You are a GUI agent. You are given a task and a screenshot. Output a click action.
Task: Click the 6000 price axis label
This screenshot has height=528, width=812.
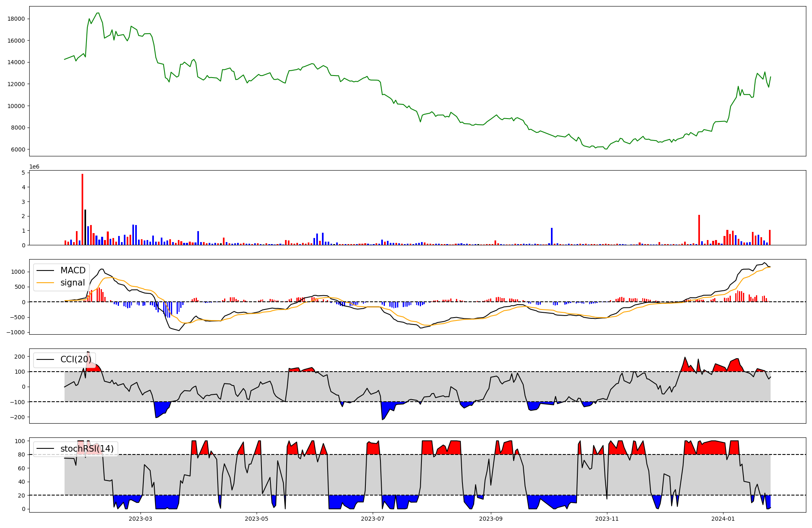tap(18, 149)
